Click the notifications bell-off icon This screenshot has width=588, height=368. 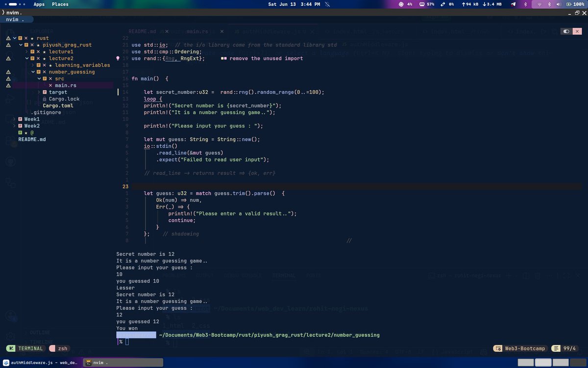(x=328, y=4)
